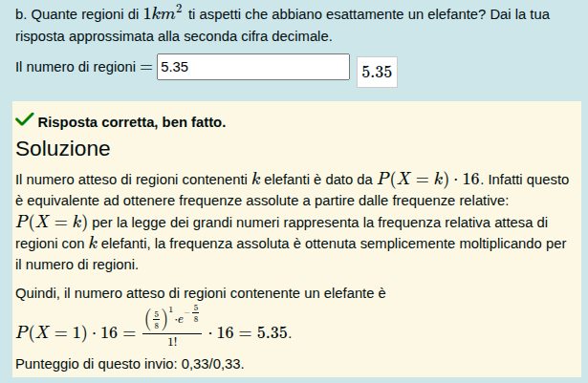Screen dimensions: 588x383
Task: Click the number of regions input field
Action: point(252,68)
